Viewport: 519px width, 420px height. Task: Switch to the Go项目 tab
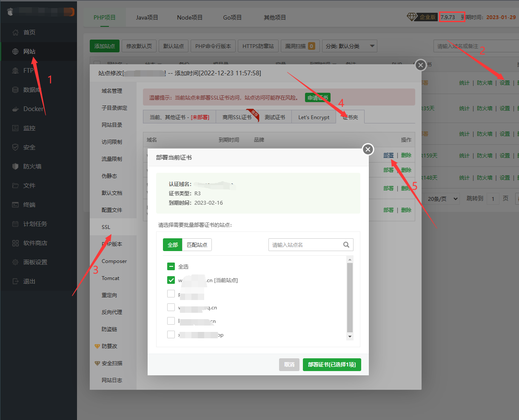(232, 17)
